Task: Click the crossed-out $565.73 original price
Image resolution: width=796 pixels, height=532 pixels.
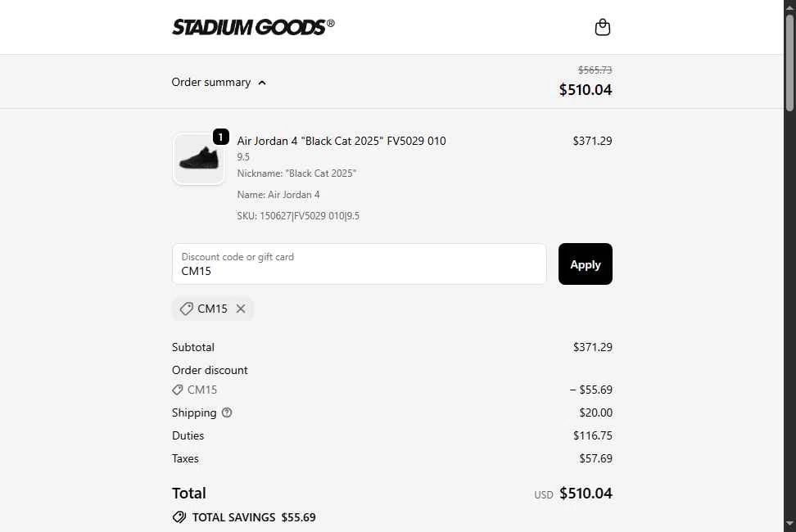Action: 595,70
